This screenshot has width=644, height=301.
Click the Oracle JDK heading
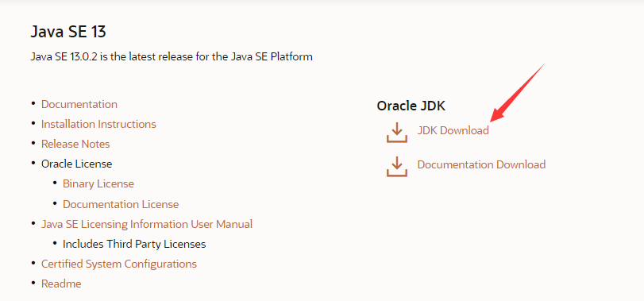(411, 106)
